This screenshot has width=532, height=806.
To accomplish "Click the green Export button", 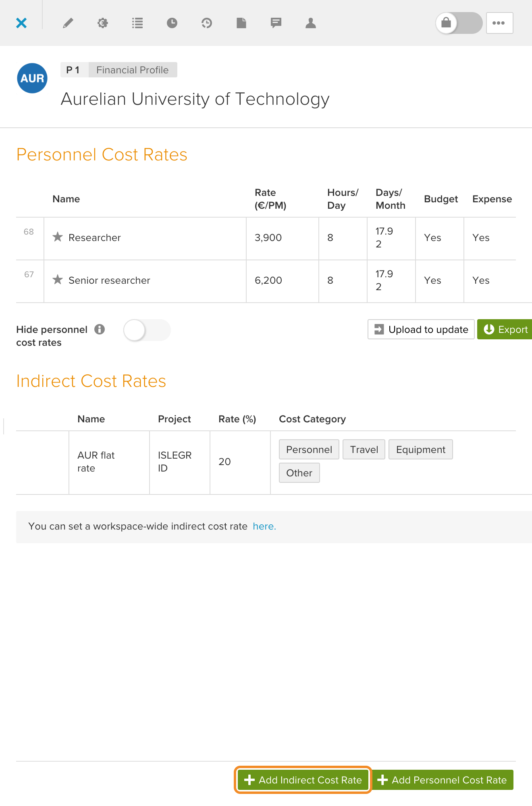I will [505, 329].
